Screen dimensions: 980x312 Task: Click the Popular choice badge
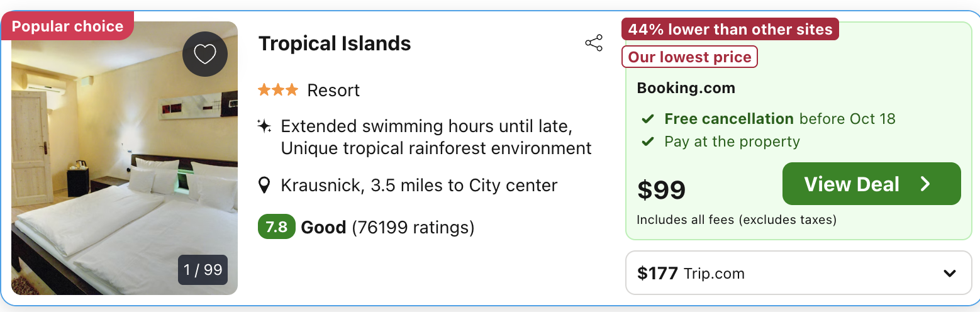(67, 26)
